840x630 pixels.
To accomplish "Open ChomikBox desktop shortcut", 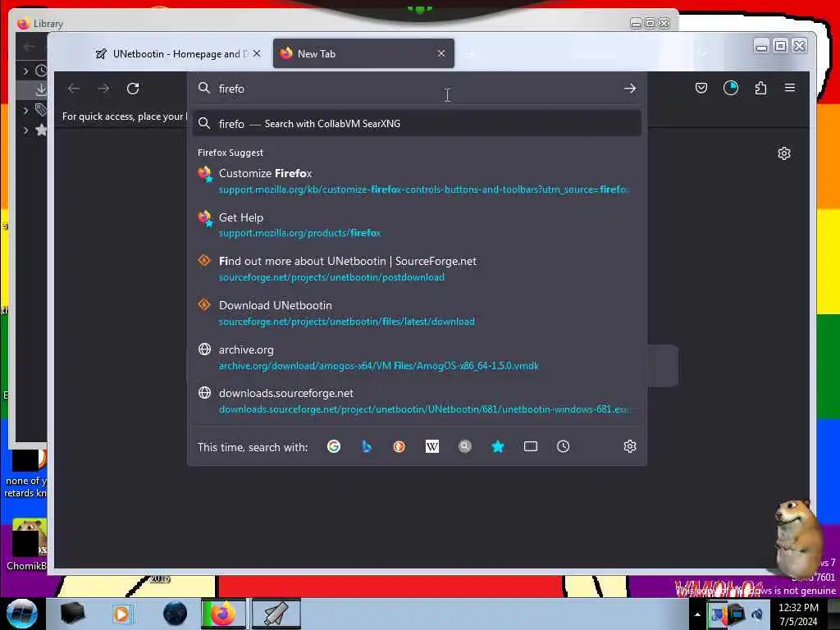I will click(x=25, y=544).
